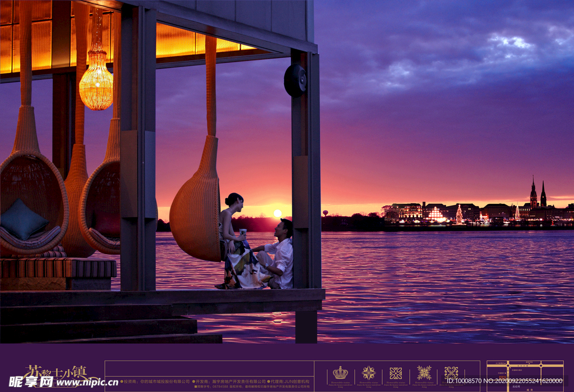Screen dimensions: 574x392
Task: Click the blue cushion in the hanging chair
Action: pos(22,220)
